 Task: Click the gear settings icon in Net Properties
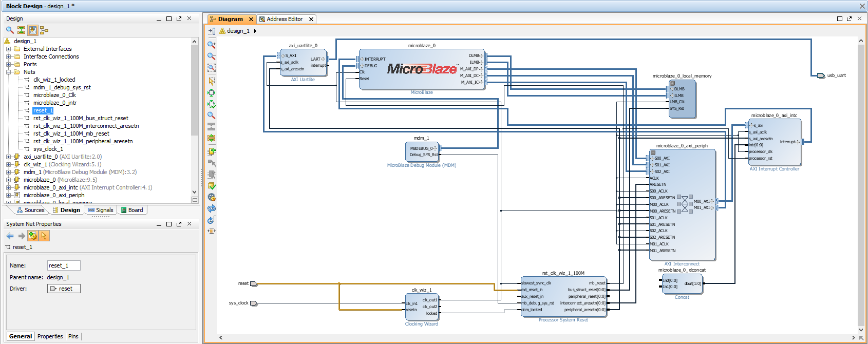[33, 236]
